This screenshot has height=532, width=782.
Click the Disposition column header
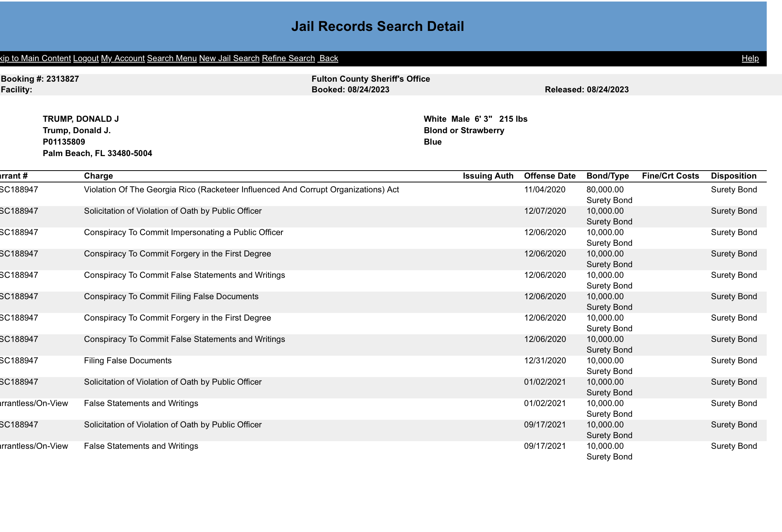pos(734,176)
